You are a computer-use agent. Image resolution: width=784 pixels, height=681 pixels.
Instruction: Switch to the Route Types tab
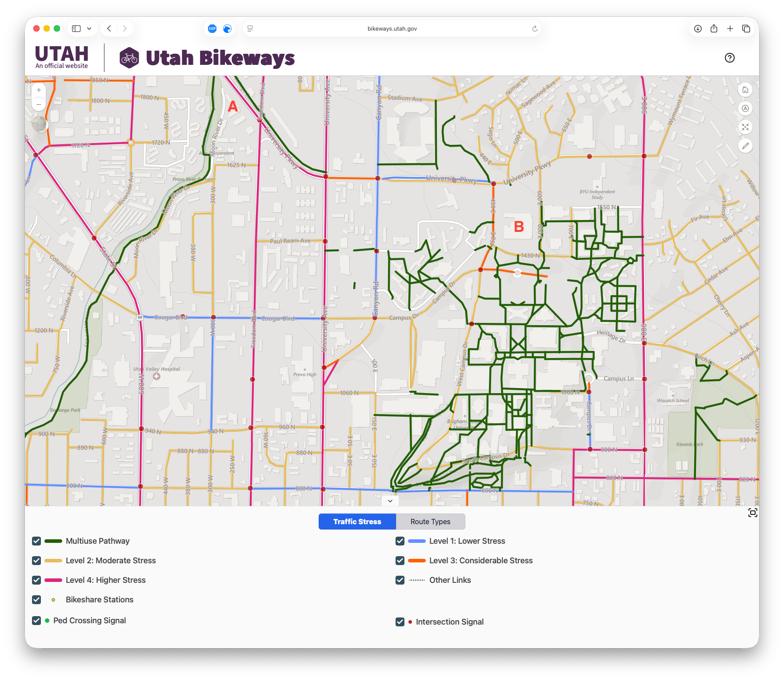point(430,522)
